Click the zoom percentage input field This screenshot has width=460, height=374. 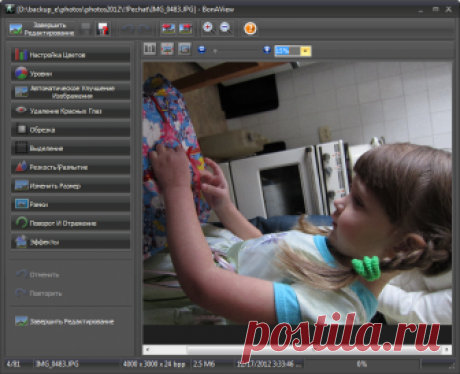[288, 51]
